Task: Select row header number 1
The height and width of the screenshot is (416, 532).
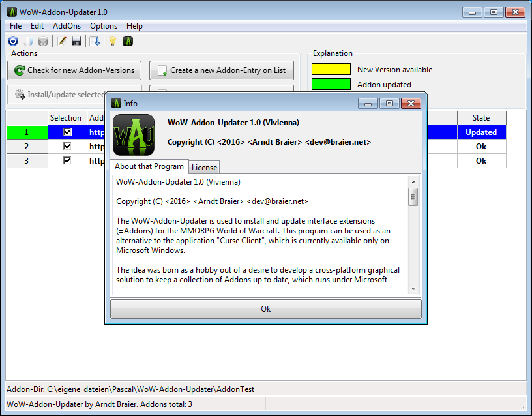Action: [27, 132]
